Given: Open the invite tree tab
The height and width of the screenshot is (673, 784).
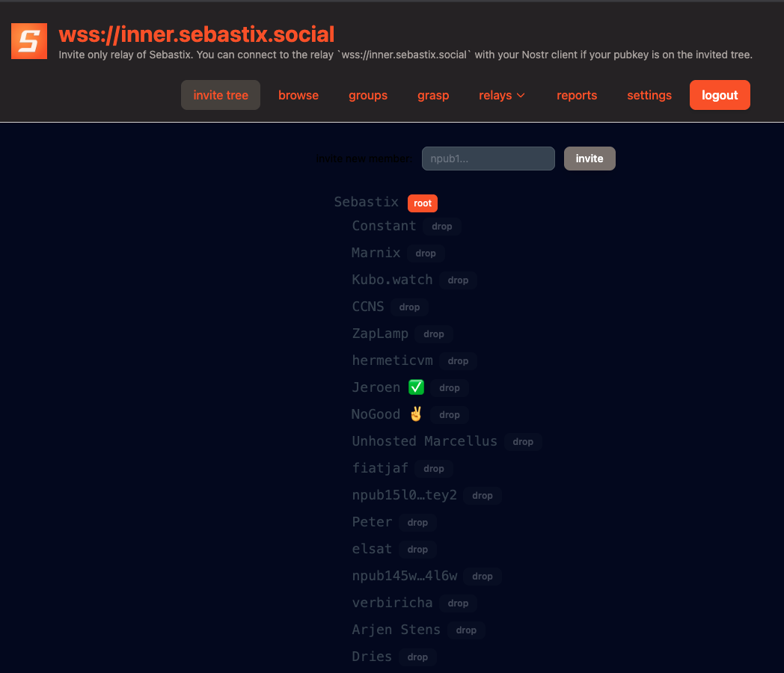Looking at the screenshot, I should (221, 95).
